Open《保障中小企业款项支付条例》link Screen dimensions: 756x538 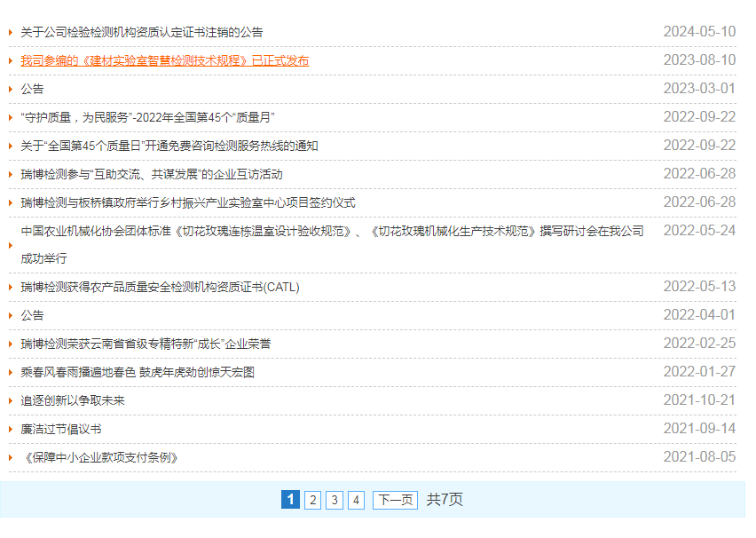pos(100,457)
